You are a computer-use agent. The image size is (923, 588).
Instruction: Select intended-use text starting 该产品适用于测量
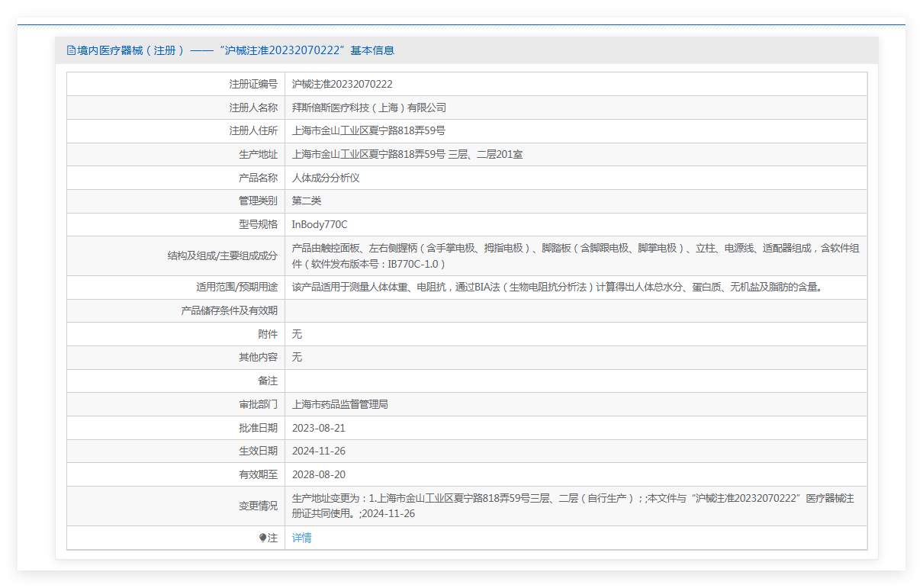tap(558, 288)
